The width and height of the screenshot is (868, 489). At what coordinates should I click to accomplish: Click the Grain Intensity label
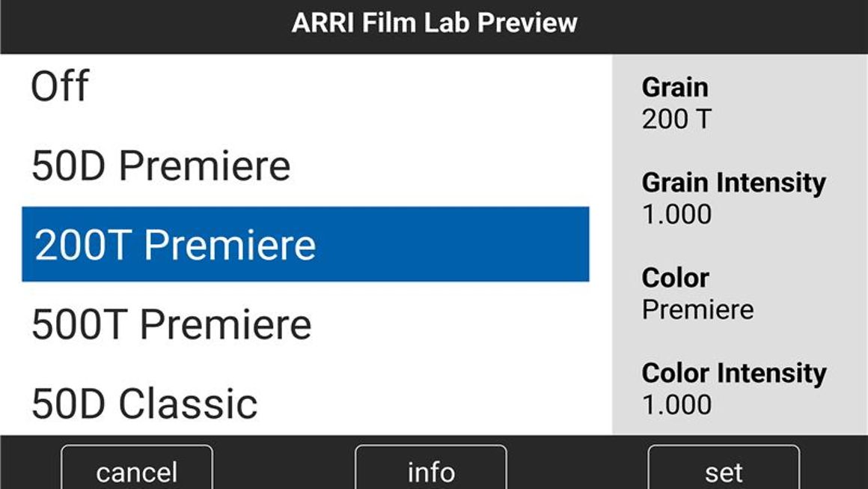click(x=733, y=183)
